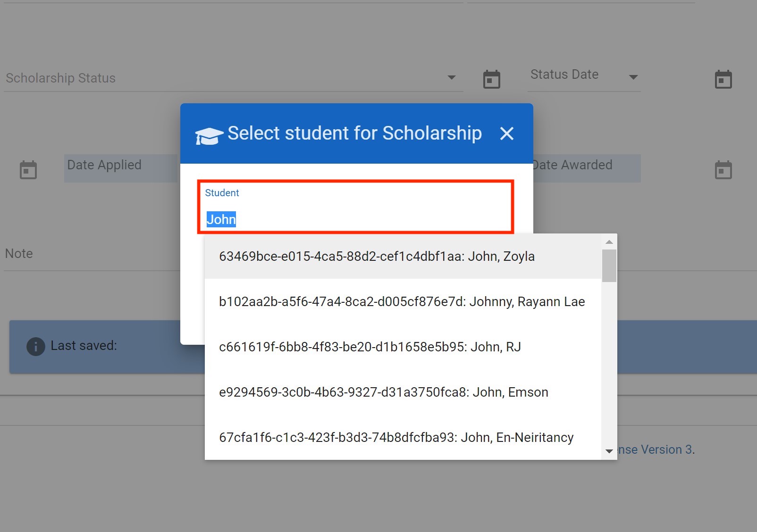Select student John, Zoyla from suggestions
The image size is (757, 532).
(x=377, y=257)
